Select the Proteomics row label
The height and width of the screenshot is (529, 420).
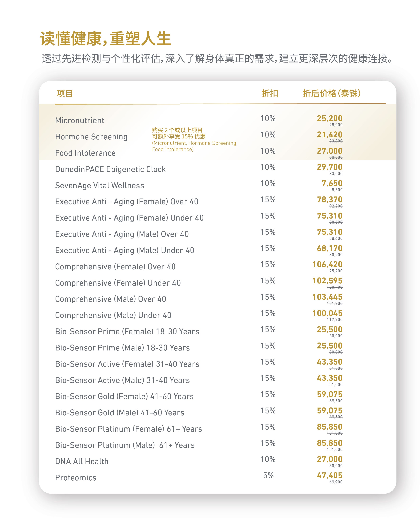coord(76,478)
